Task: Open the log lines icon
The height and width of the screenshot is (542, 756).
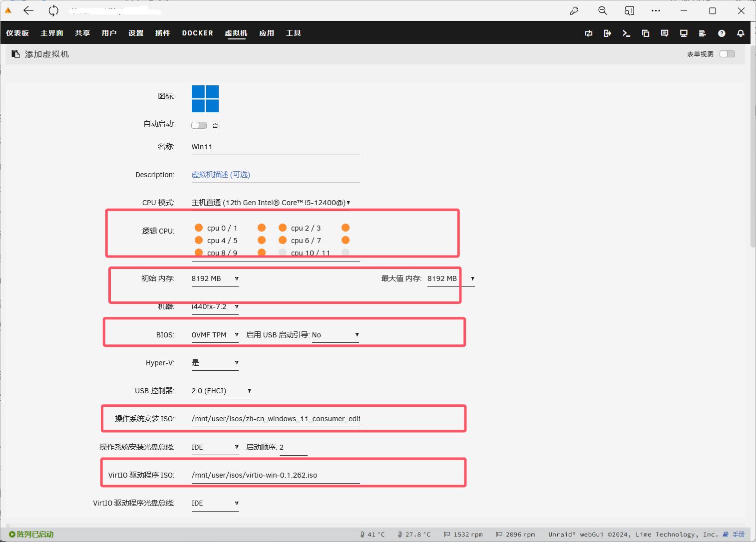Action: 702,33
